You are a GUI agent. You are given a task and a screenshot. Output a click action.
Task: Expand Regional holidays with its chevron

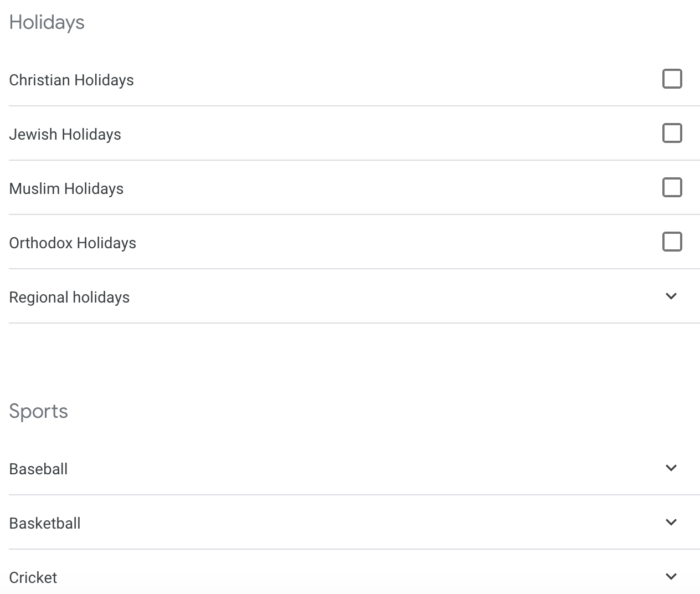[671, 296]
